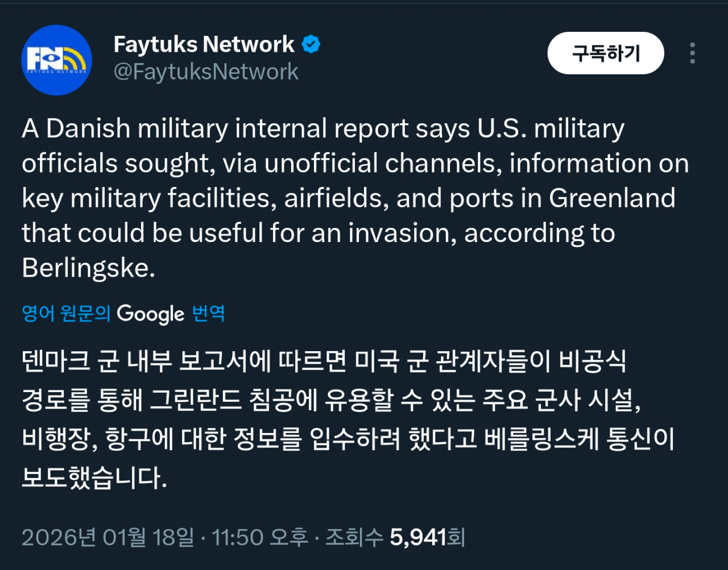Click the 조회수 views label
728x570 pixels.
354,537
